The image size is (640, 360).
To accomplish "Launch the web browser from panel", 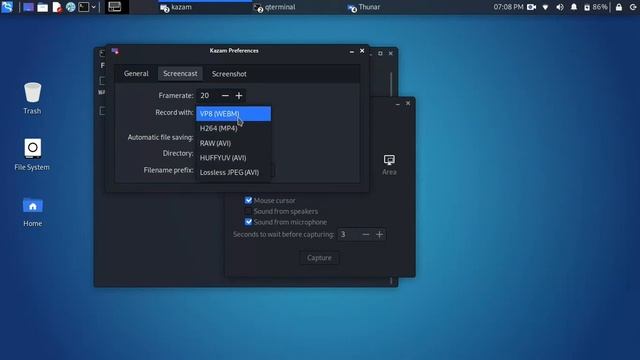I will (x=71, y=7).
